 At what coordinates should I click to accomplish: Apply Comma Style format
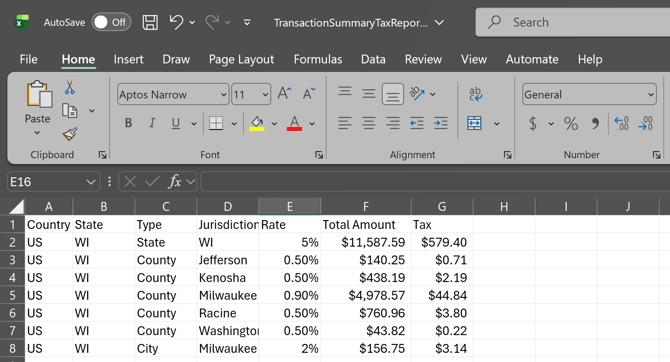click(595, 124)
